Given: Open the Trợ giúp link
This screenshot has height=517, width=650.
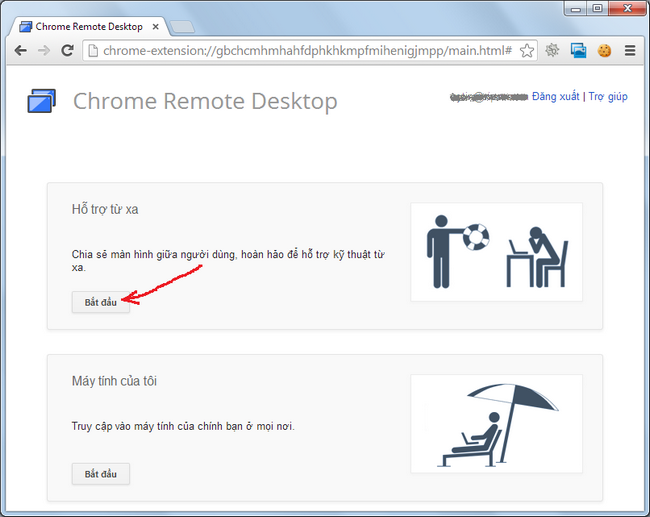Looking at the screenshot, I should (608, 97).
